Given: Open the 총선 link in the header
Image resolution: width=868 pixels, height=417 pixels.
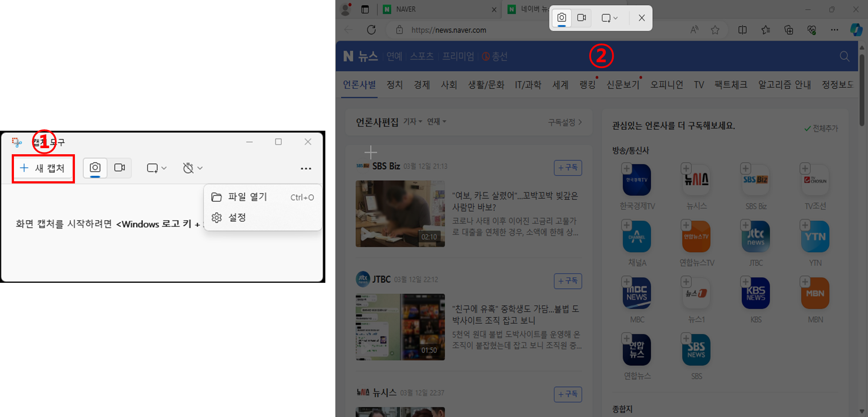Looking at the screenshot, I should tap(495, 56).
